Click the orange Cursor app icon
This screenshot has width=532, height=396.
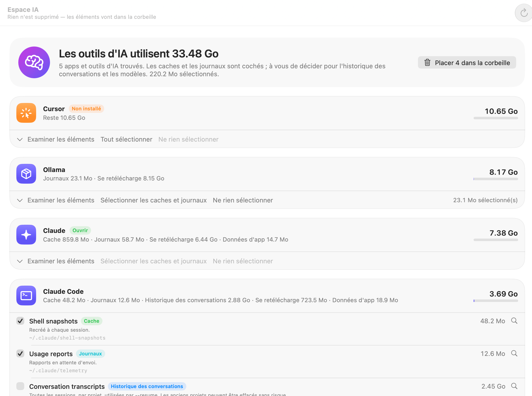(26, 113)
